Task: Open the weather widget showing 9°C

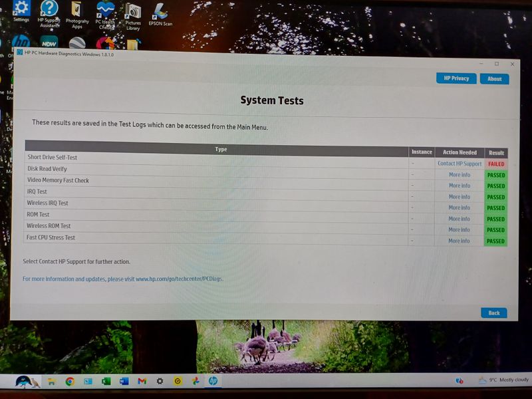Action: (x=503, y=380)
